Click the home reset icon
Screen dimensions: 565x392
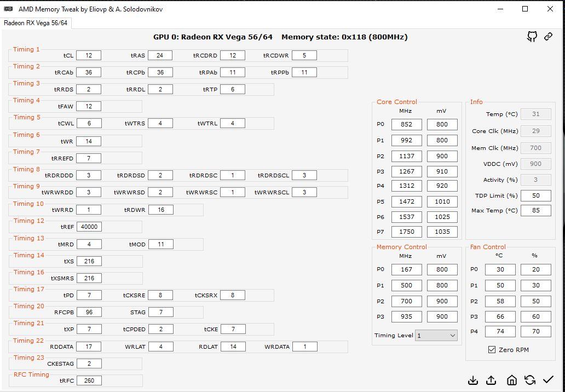pos(512,380)
